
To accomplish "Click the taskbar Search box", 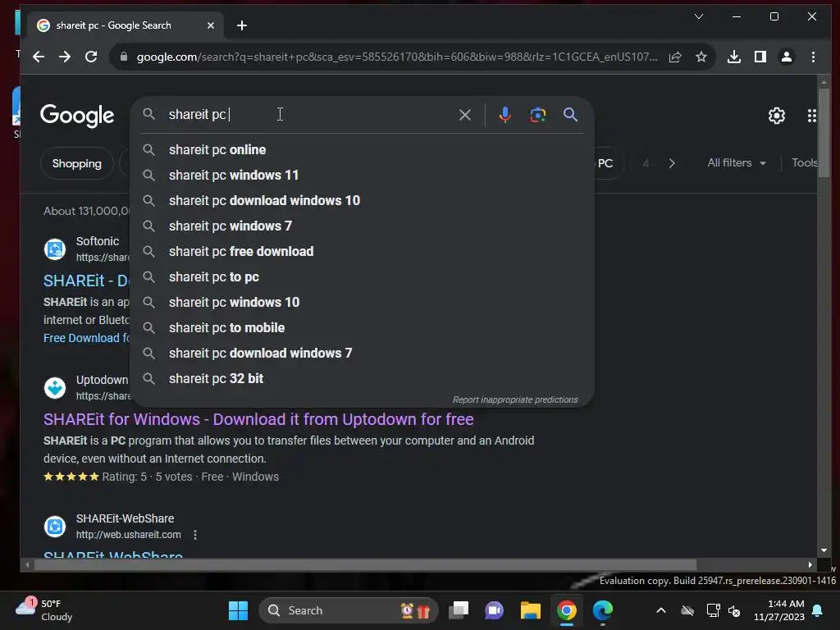I will [348, 610].
